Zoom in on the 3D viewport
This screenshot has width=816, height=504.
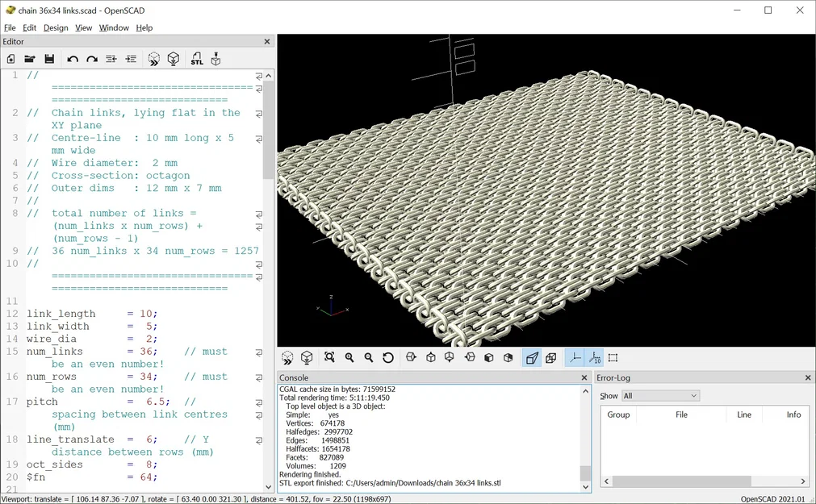349,357
